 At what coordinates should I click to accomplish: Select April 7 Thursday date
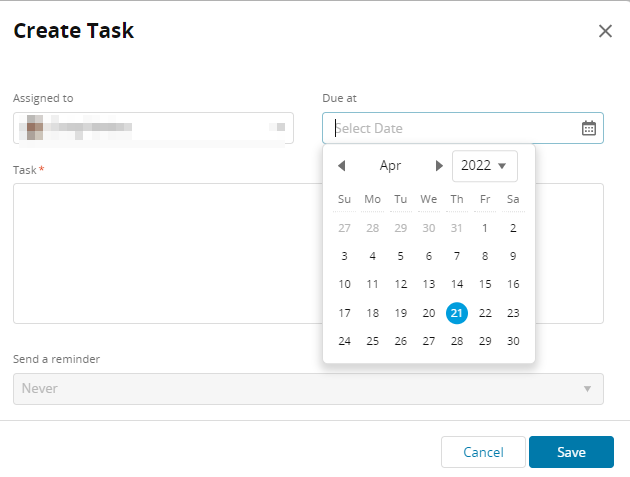(x=457, y=256)
